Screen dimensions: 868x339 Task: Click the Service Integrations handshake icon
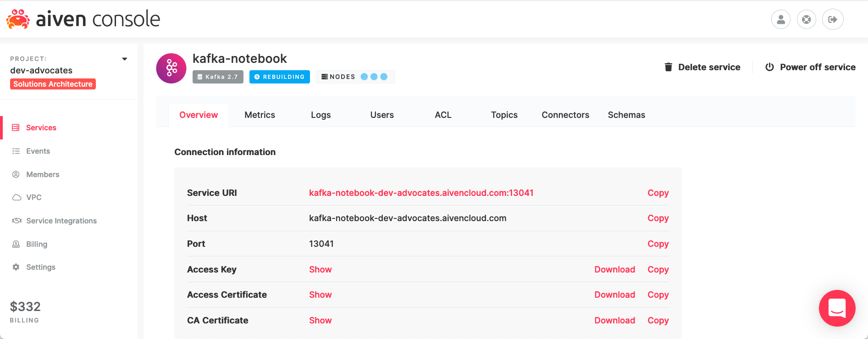pos(17,221)
